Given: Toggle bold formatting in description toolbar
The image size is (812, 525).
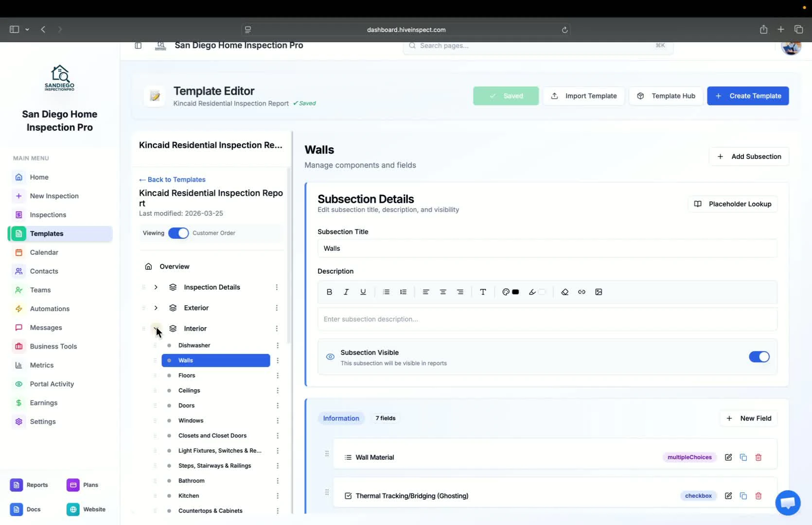Looking at the screenshot, I should (x=329, y=292).
